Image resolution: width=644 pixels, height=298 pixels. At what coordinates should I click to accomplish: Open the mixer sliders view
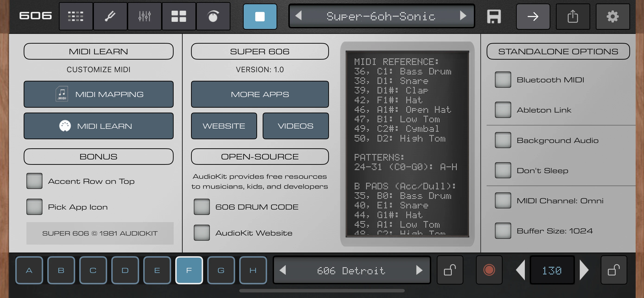(144, 16)
